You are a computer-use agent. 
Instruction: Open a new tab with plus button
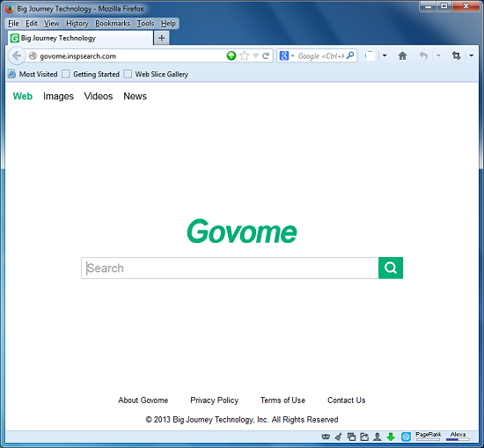(x=161, y=38)
